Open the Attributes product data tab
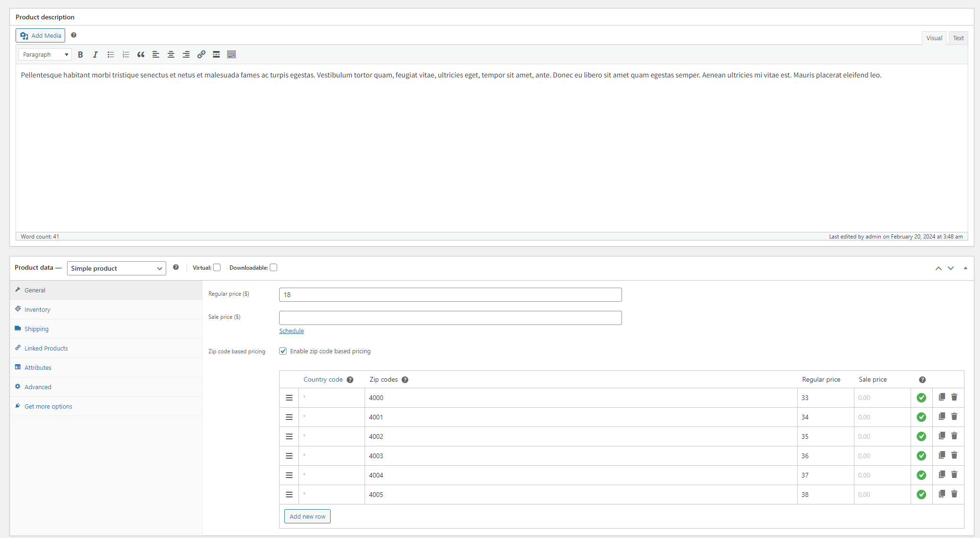980x538 pixels. click(106, 367)
